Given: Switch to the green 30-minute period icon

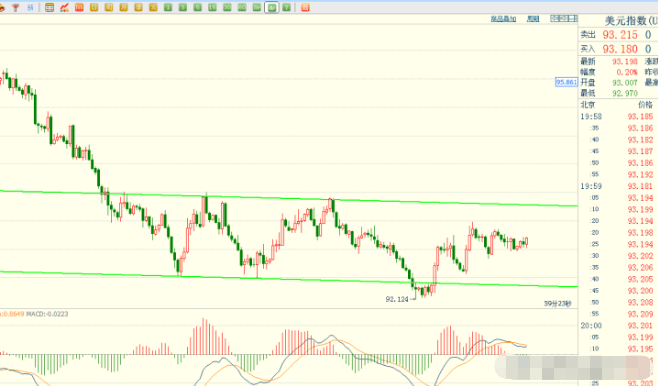Looking at the screenshot, I should tap(227, 7).
